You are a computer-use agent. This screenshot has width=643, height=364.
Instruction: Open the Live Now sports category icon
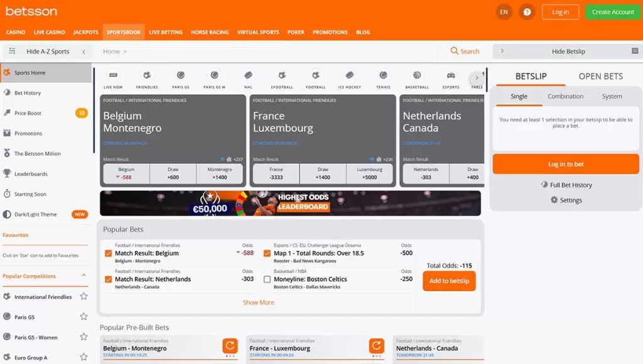pyautogui.click(x=113, y=75)
